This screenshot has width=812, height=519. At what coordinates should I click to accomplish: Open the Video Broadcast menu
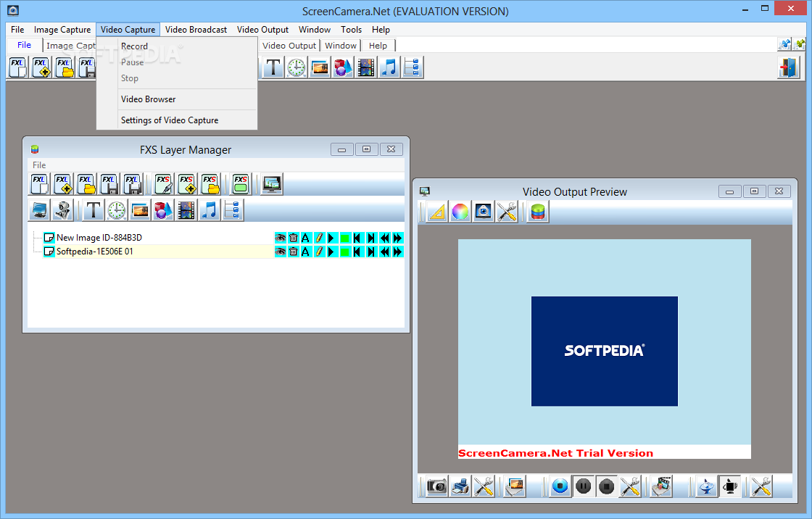(x=196, y=30)
